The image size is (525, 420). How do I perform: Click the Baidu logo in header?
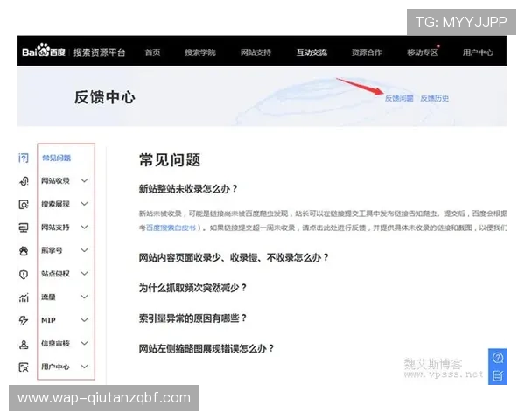[x=44, y=51]
